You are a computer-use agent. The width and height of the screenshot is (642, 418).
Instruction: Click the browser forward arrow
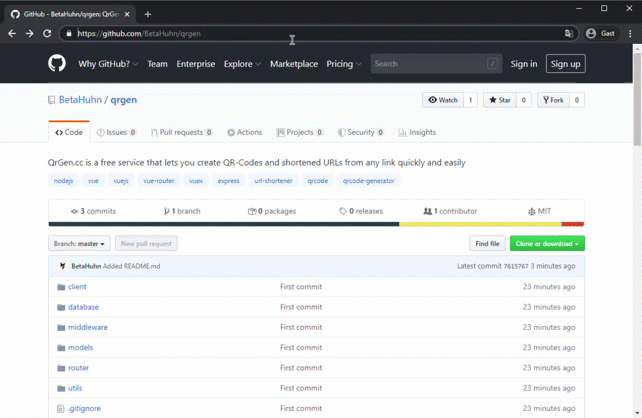(x=29, y=34)
